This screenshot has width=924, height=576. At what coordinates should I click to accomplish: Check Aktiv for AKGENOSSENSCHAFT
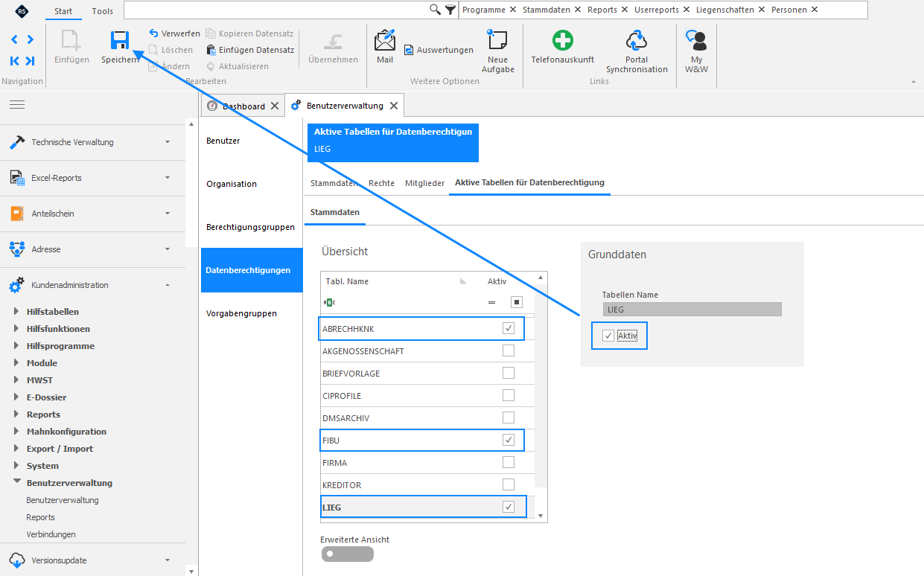click(x=509, y=351)
